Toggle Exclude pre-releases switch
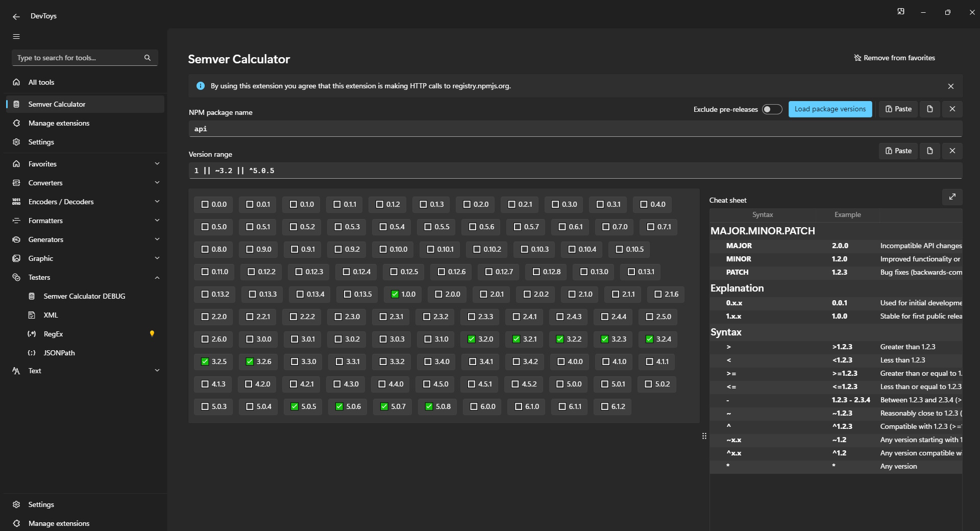The height and width of the screenshot is (531, 980). (772, 109)
